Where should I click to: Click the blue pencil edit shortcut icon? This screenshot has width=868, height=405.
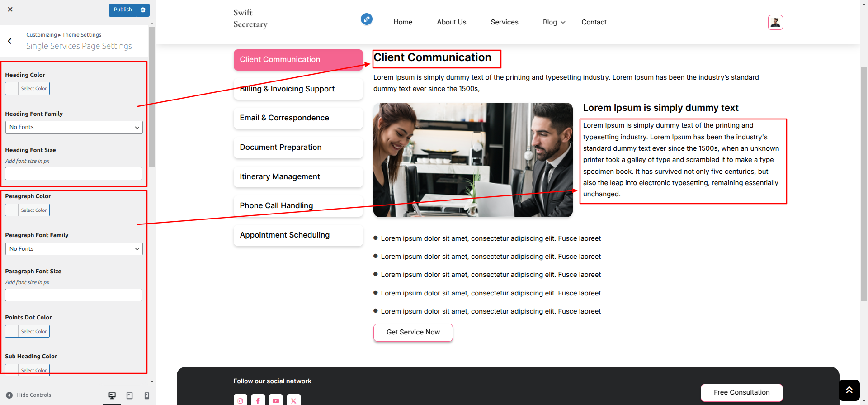coord(366,19)
